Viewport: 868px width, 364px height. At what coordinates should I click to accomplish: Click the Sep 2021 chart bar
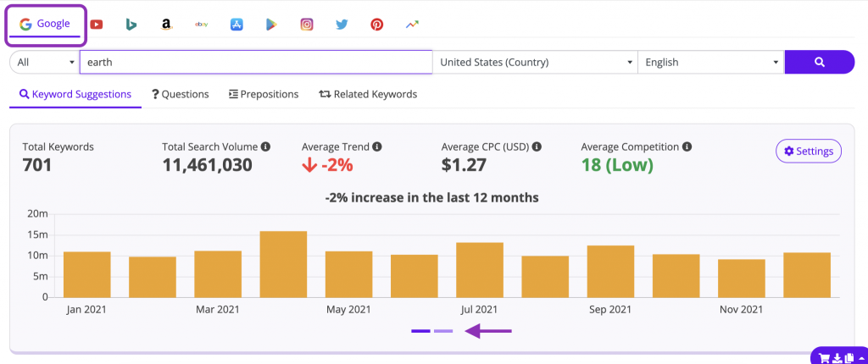coord(610,272)
